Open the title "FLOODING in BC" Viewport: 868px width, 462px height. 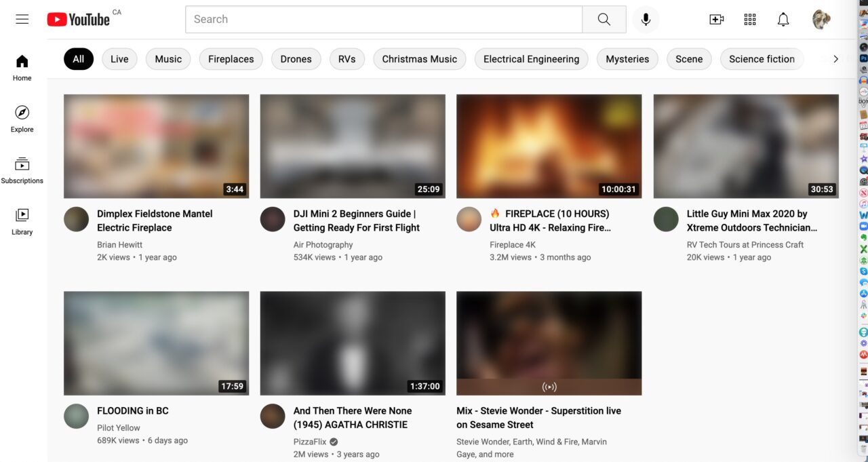[x=133, y=410]
